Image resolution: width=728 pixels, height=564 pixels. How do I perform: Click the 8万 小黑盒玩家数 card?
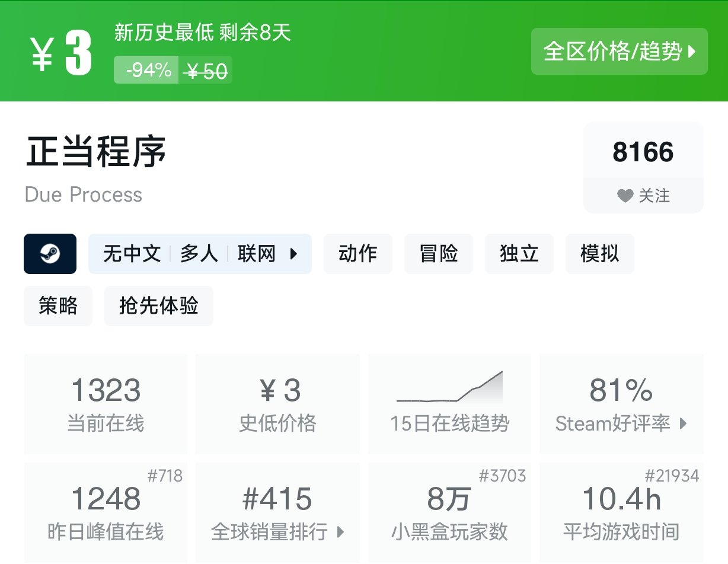[x=450, y=512]
